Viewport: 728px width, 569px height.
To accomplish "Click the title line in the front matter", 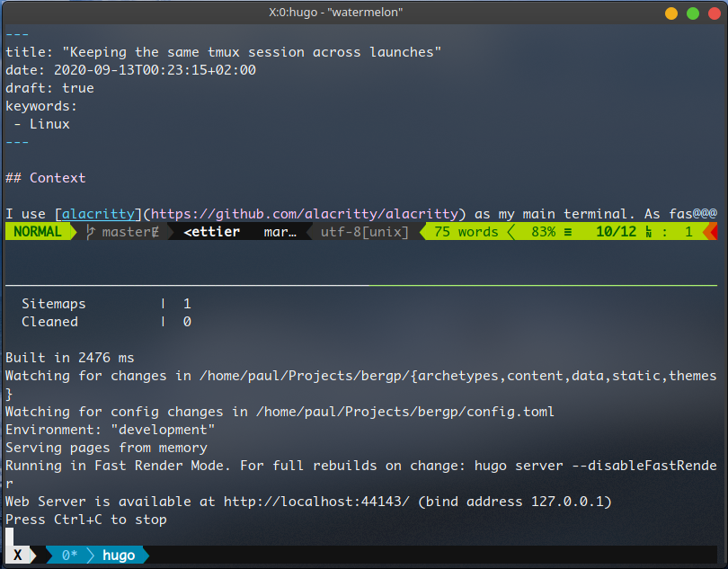I will (223, 52).
